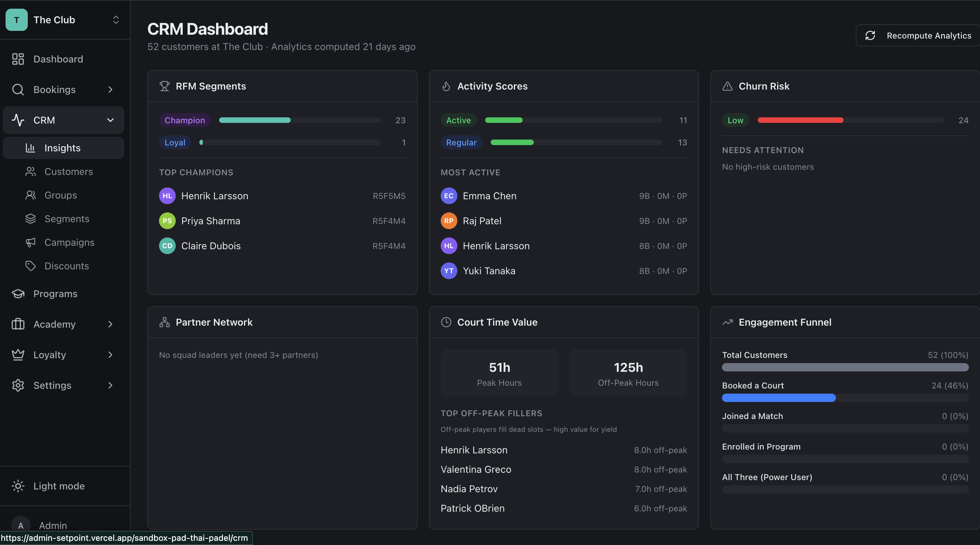The height and width of the screenshot is (545, 980).
Task: Select Valentina Greco off-peak filler row
Action: tap(563, 469)
